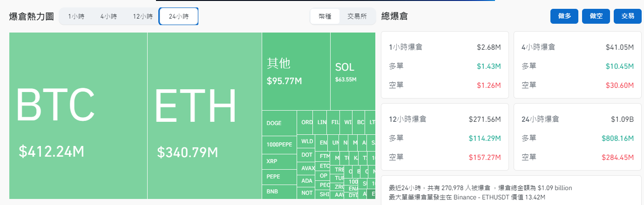Select the PEPE heatmap tile
Viewport: 644px width, 205px height.
[x=279, y=177]
